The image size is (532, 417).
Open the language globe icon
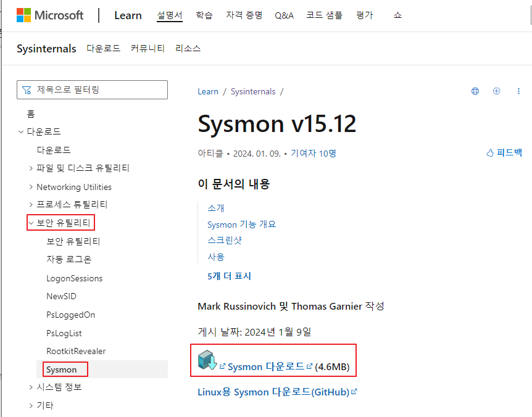(475, 91)
